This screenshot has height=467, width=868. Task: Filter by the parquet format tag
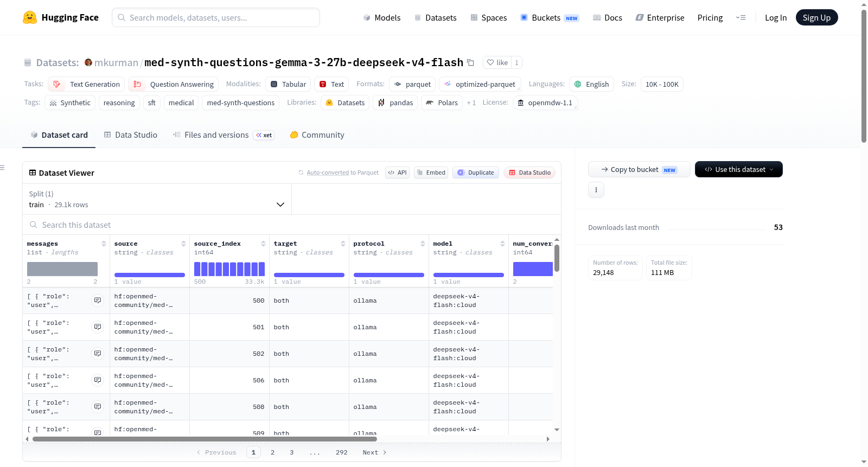(412, 84)
